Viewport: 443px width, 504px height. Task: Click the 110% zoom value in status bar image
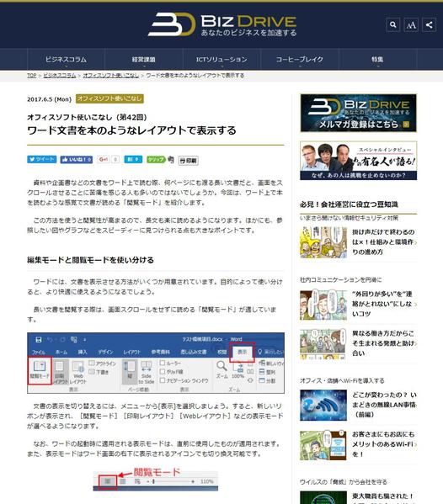tap(207, 481)
